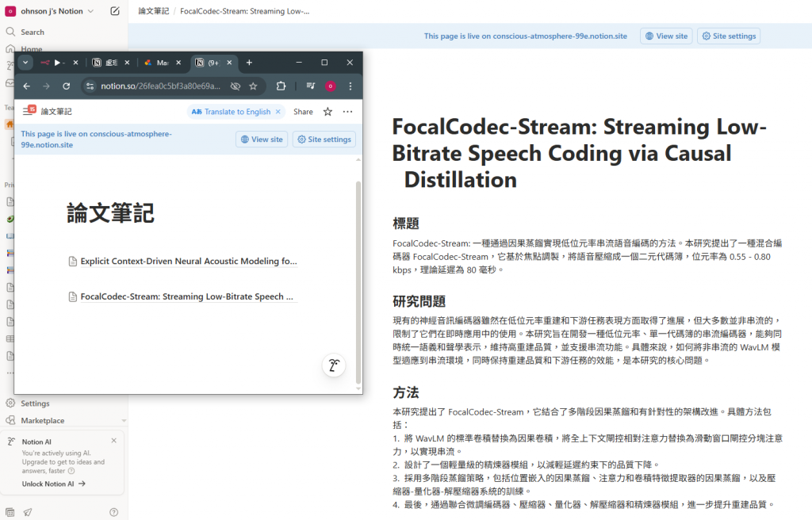The width and height of the screenshot is (812, 520).
Task: Click the 研究問題 heading in main page
Action: pyautogui.click(x=419, y=301)
